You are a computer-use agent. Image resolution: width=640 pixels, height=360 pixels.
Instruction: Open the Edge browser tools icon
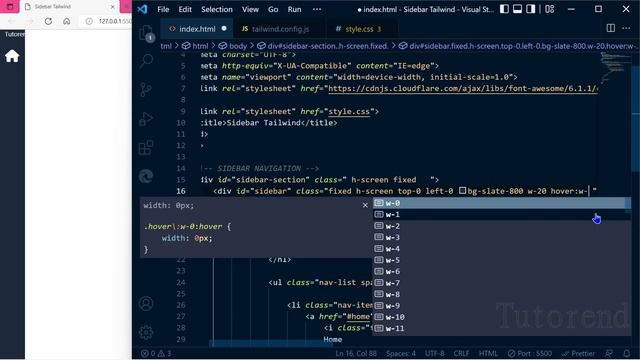point(146,176)
